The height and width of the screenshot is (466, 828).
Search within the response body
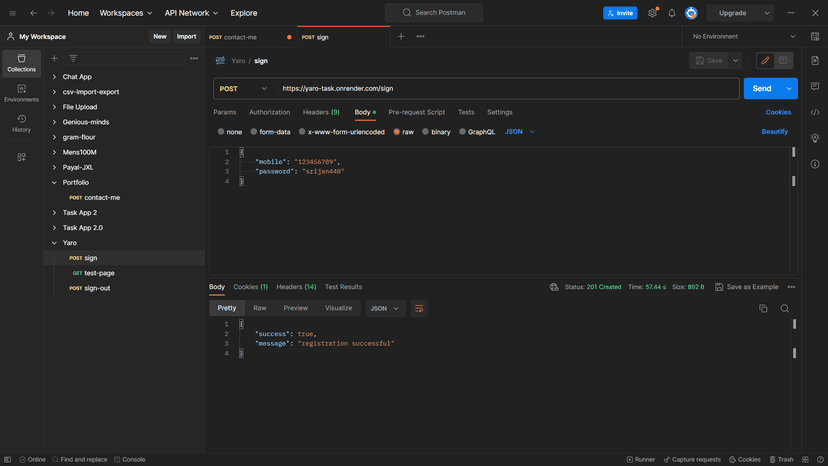pyautogui.click(x=785, y=309)
